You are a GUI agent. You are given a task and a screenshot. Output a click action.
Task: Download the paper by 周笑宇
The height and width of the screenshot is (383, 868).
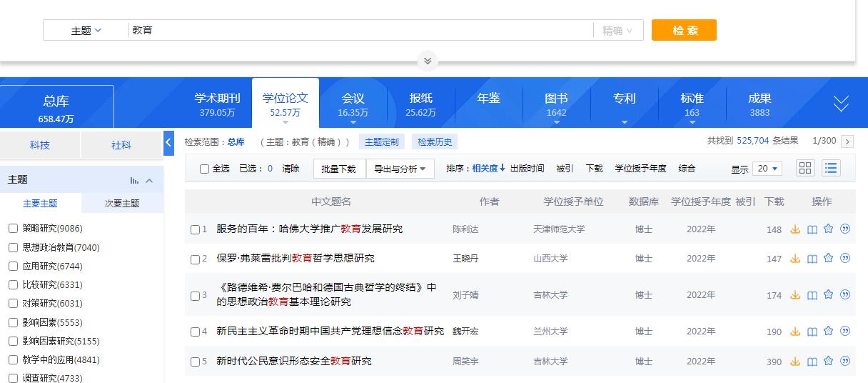795,362
